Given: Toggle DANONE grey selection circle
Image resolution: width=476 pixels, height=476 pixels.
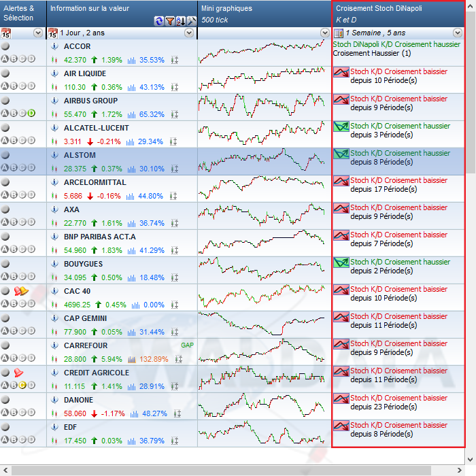Looking at the screenshot, I should pyautogui.click(x=5, y=400).
